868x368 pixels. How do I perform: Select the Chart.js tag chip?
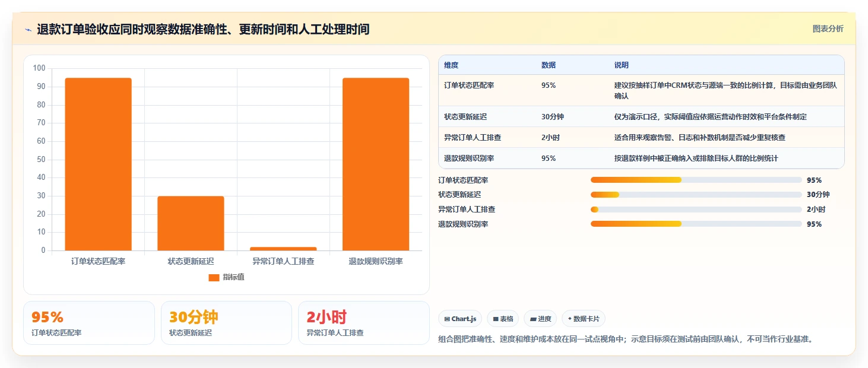point(460,319)
